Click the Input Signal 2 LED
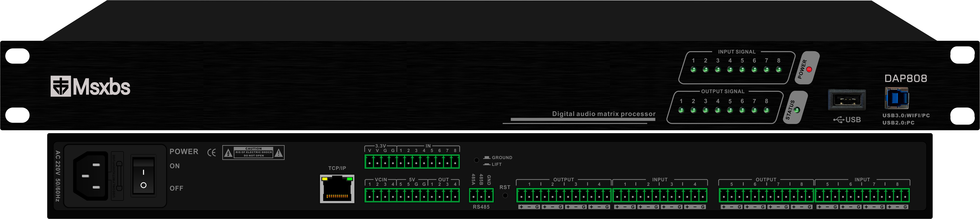Image resolution: width=980 pixels, height=219 pixels. pyautogui.click(x=705, y=70)
